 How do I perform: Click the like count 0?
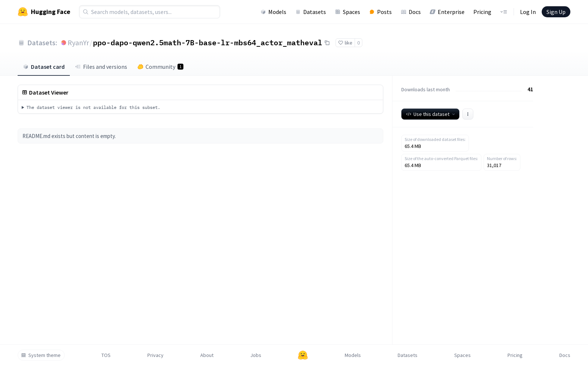[359, 43]
